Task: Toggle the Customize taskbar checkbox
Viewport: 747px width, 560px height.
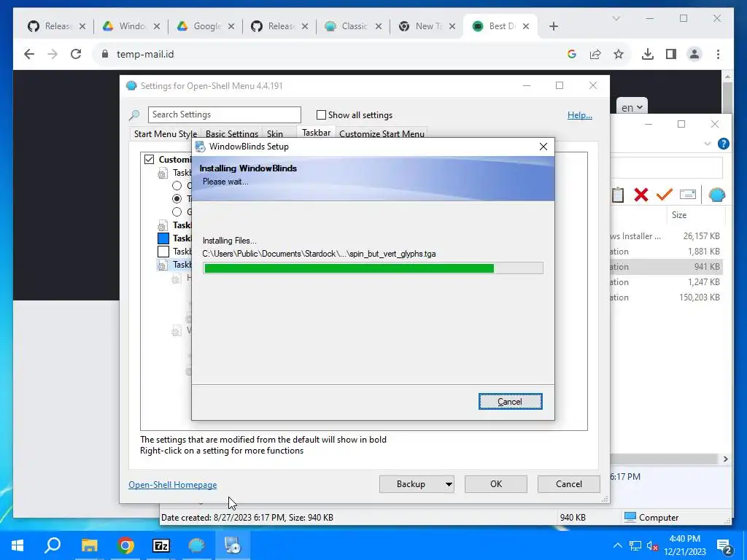Action: [x=149, y=159]
